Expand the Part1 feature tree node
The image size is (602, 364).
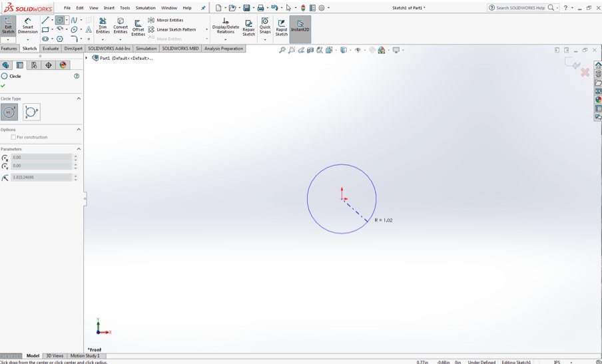87,58
